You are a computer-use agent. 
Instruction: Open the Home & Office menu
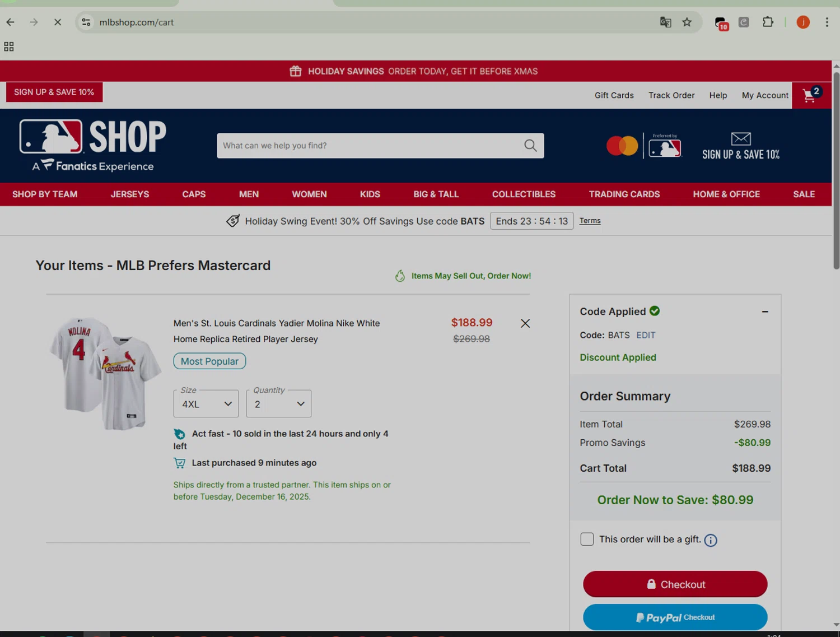coord(726,194)
